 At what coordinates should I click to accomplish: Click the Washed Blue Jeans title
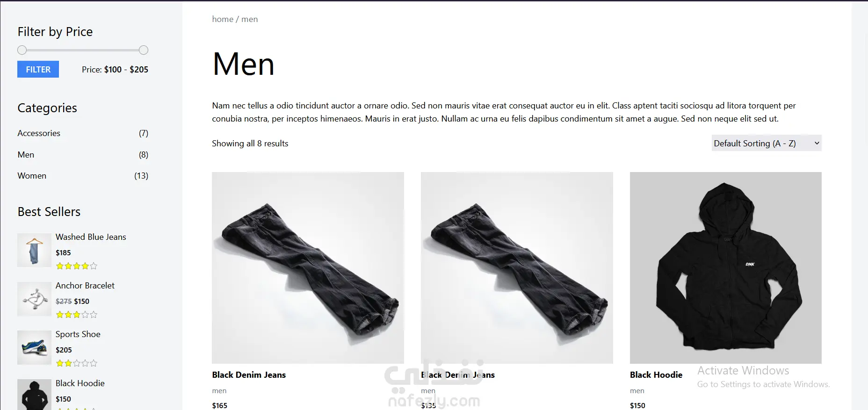91,237
